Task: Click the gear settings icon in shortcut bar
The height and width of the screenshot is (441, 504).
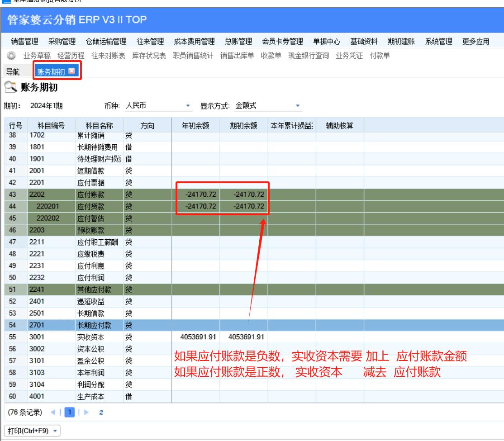Action: pos(11,56)
